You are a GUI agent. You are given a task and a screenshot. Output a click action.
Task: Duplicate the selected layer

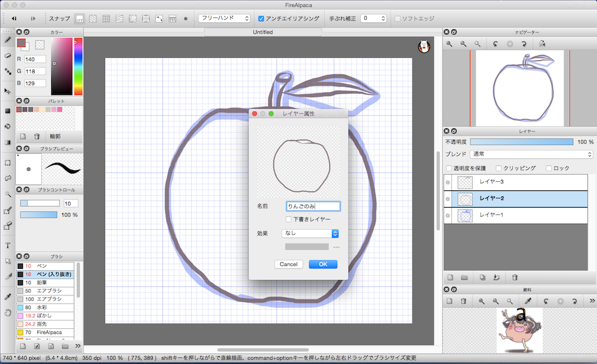(482, 277)
